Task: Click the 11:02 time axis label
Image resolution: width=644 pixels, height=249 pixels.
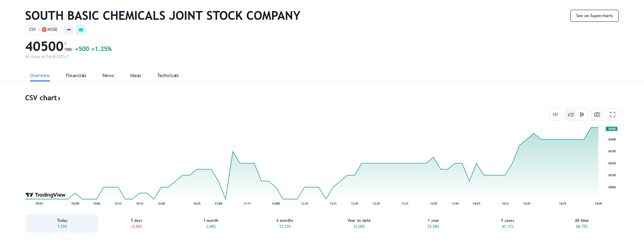Action: 218,203
